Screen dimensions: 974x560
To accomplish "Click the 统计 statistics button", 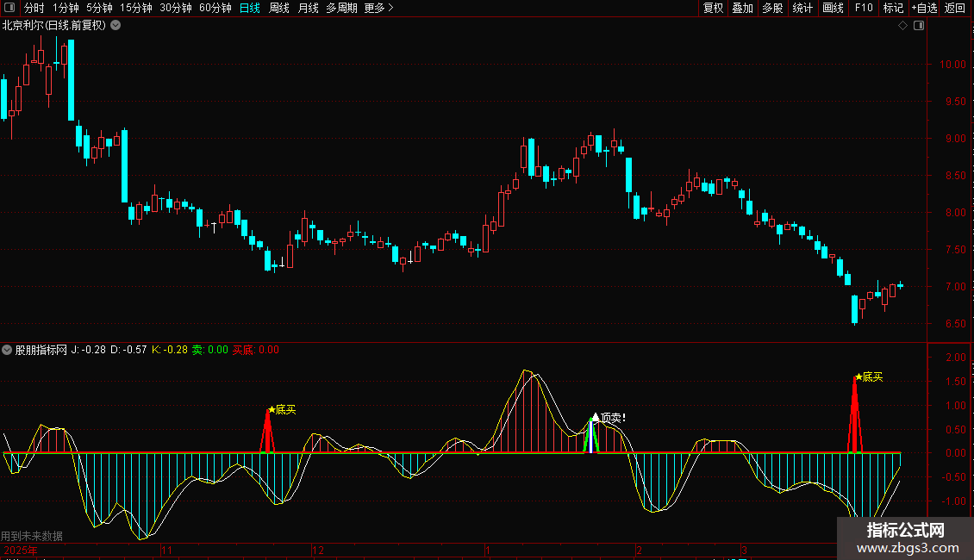I will (802, 8).
